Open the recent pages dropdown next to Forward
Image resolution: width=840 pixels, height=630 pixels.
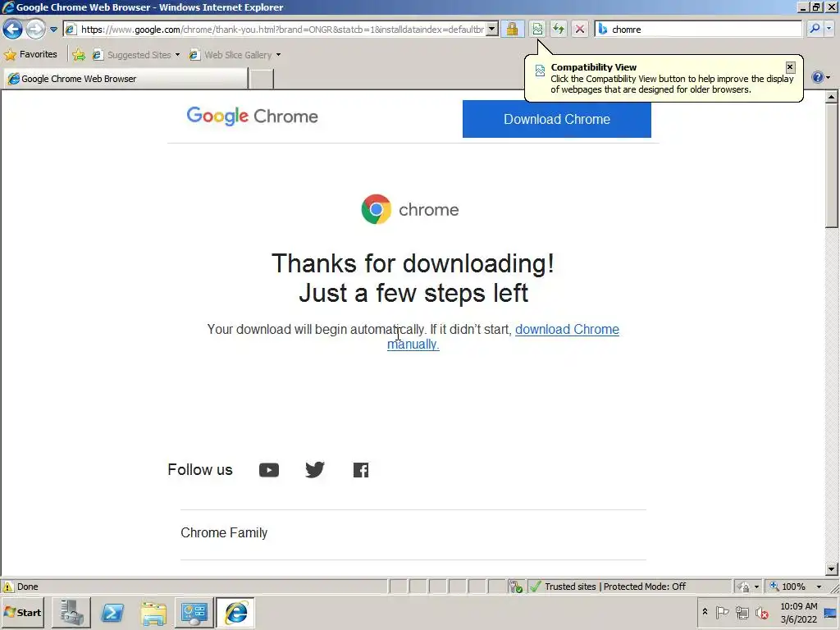tap(53, 30)
